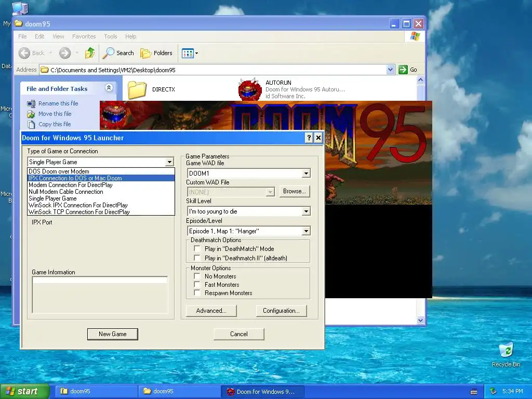Choose DOS Doom over Modem option
The height and width of the screenshot is (399, 532).
[101, 171]
